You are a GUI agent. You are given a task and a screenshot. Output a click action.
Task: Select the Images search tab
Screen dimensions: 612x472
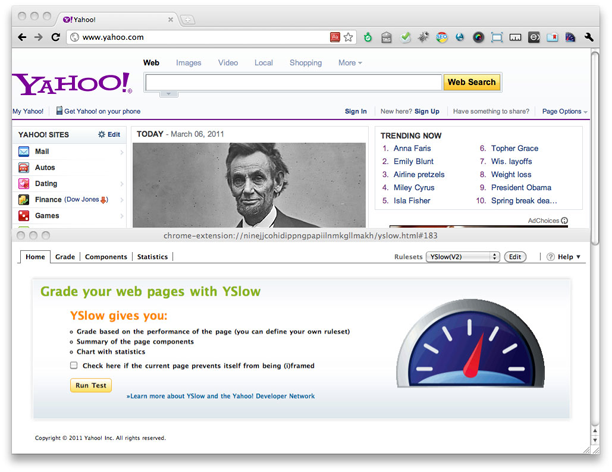[x=189, y=63]
